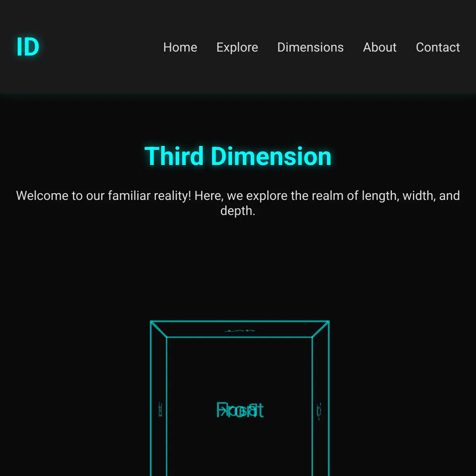Click the overlapping Front label in cube center
The height and width of the screenshot is (476, 476).
240,410
